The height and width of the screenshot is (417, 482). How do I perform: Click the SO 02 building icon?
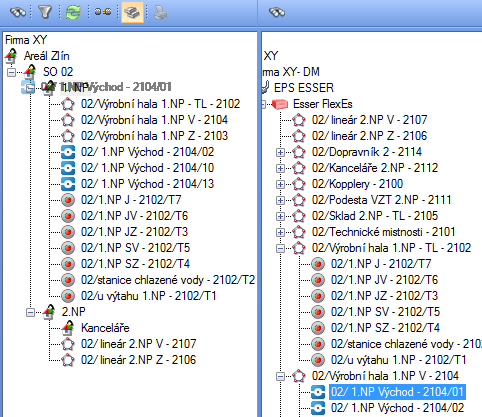click(x=30, y=72)
